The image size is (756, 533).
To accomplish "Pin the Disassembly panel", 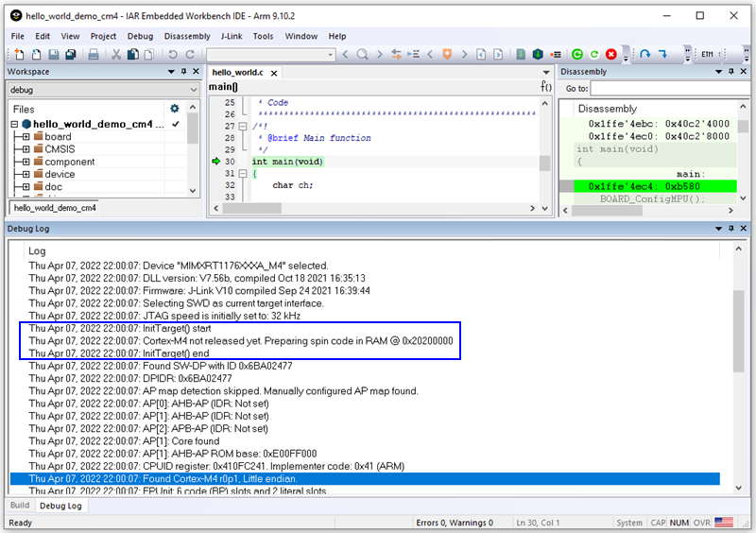I will pyautogui.click(x=730, y=72).
